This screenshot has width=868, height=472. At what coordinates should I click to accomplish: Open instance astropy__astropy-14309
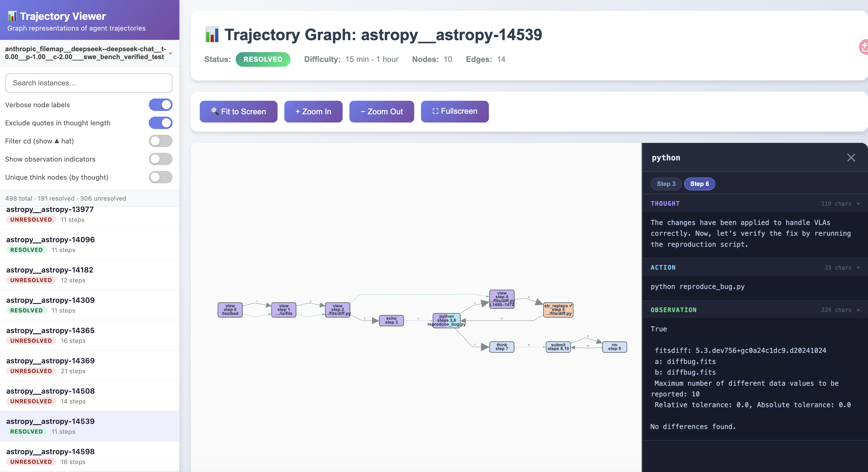click(90, 305)
